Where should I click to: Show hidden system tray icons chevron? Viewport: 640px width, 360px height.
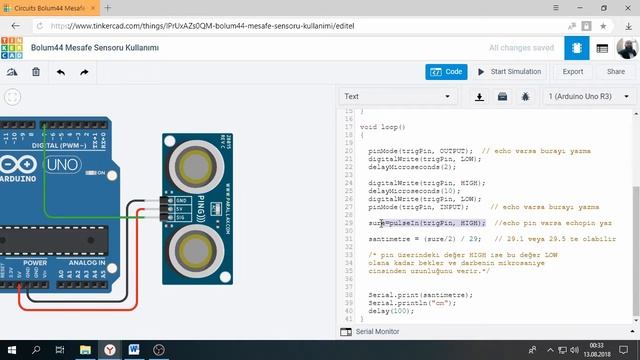coord(550,350)
